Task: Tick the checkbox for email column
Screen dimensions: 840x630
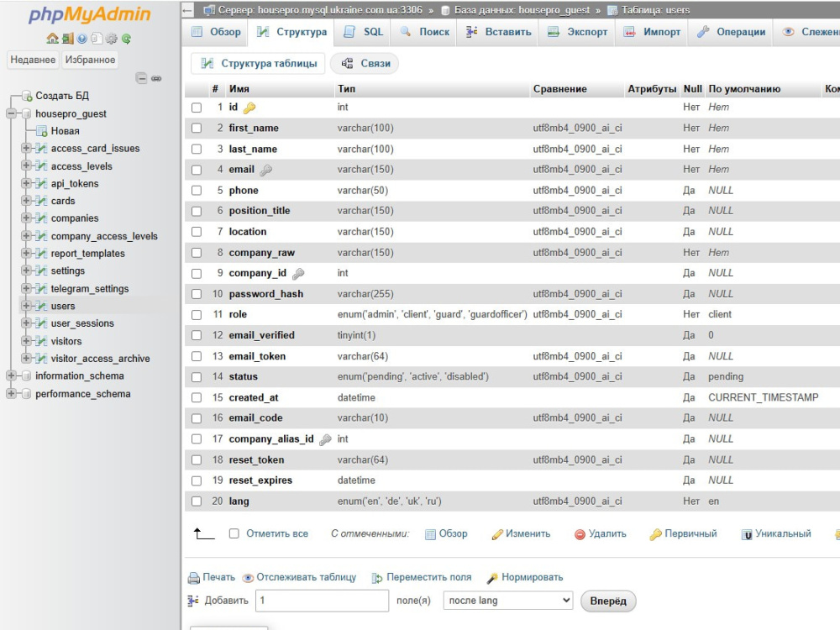Action: [x=197, y=170]
